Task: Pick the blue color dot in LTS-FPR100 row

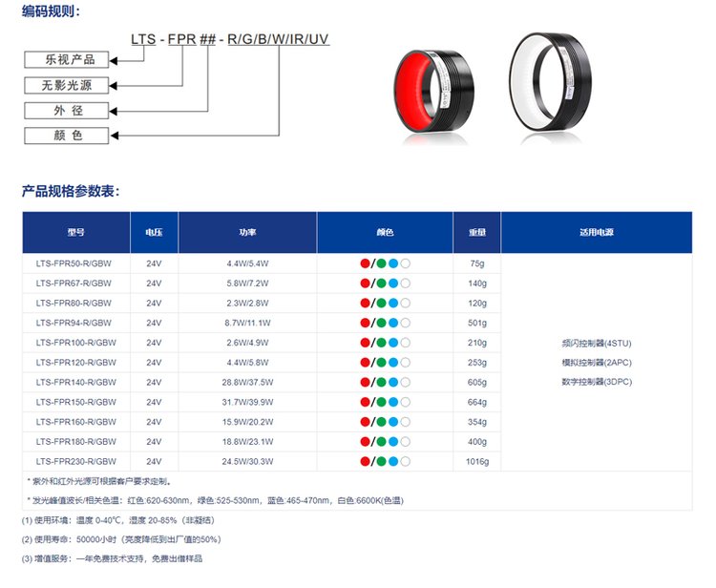Action: pos(392,343)
